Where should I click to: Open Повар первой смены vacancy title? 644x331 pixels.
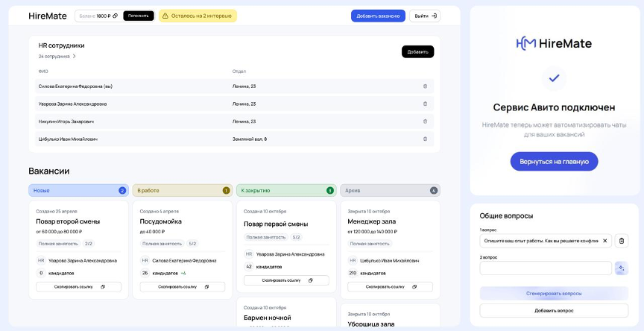[276, 224]
